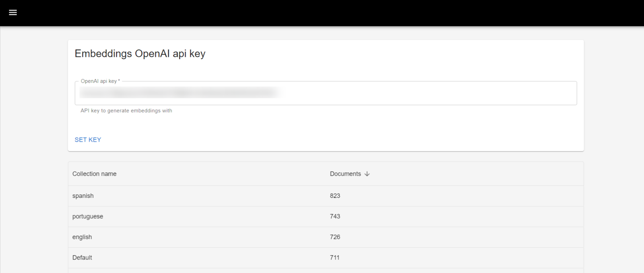Click the empty black top app bar
Viewport: 644px width, 273px height.
[322, 13]
